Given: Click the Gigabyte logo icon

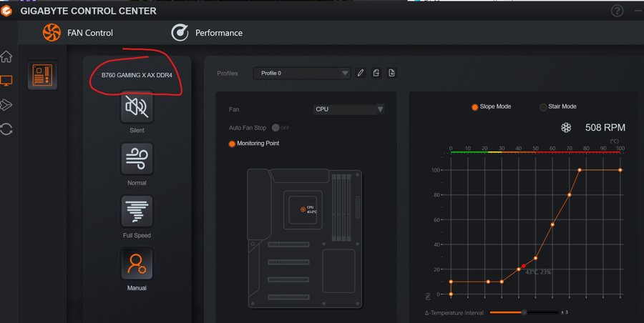Looking at the screenshot, I should 6,11.
